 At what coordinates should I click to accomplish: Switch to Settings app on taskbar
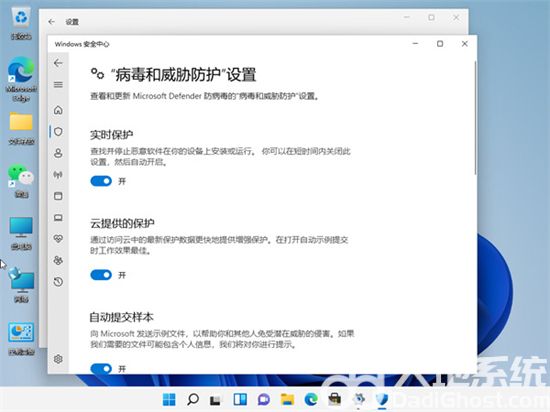(358, 399)
